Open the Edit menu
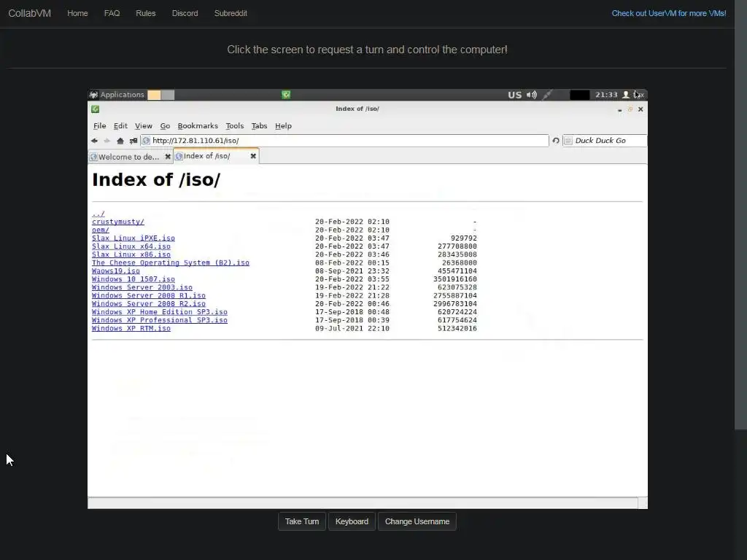Screen dimensions: 747x560 click(x=120, y=125)
